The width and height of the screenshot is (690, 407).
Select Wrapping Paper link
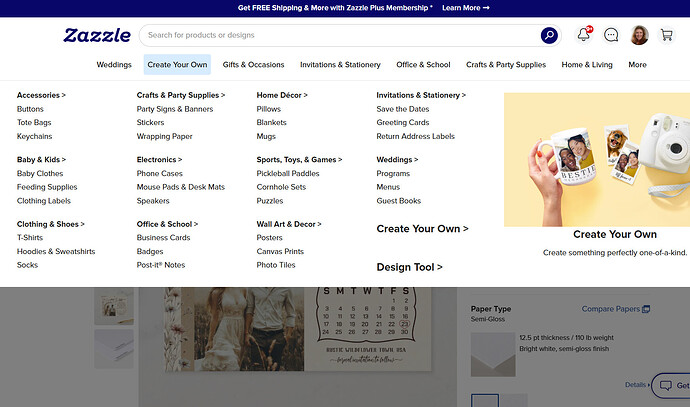click(x=165, y=136)
